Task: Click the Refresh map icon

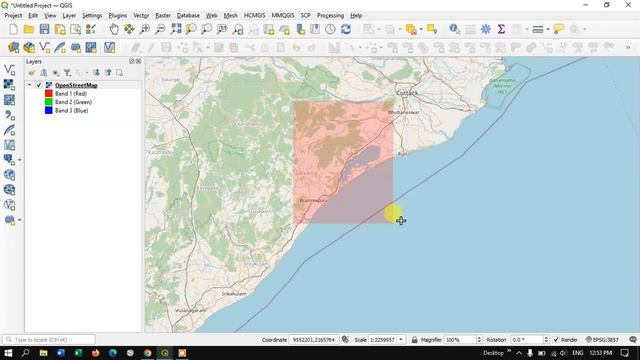Action: pos(346,29)
